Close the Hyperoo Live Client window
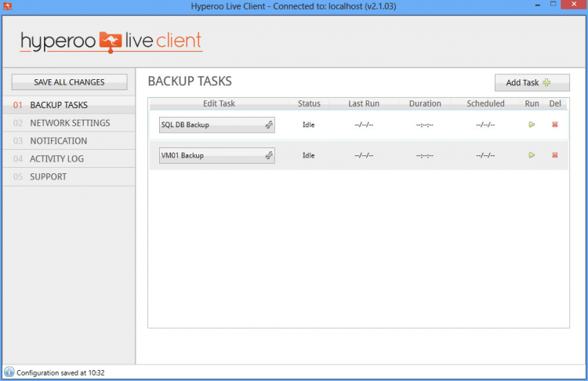 (x=574, y=5)
